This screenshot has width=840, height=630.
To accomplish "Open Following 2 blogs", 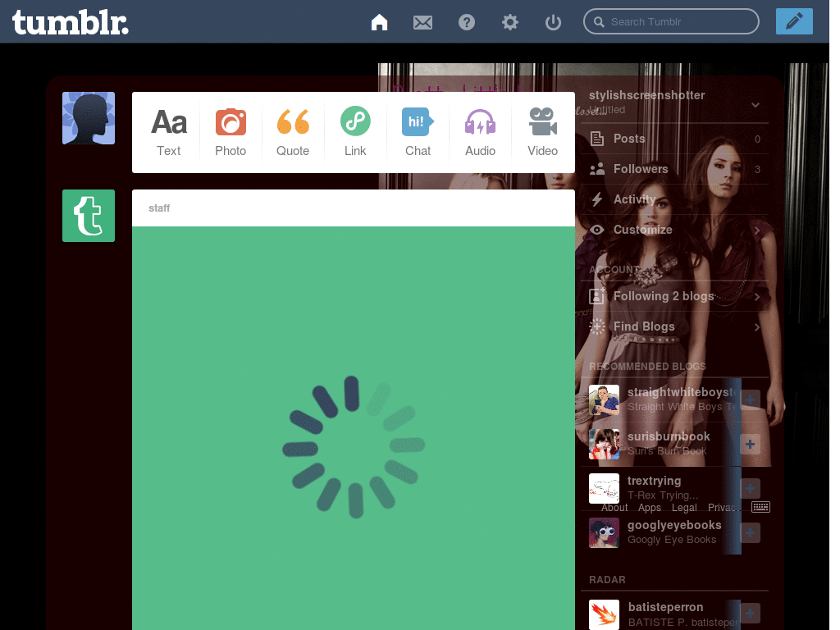I will [675, 296].
